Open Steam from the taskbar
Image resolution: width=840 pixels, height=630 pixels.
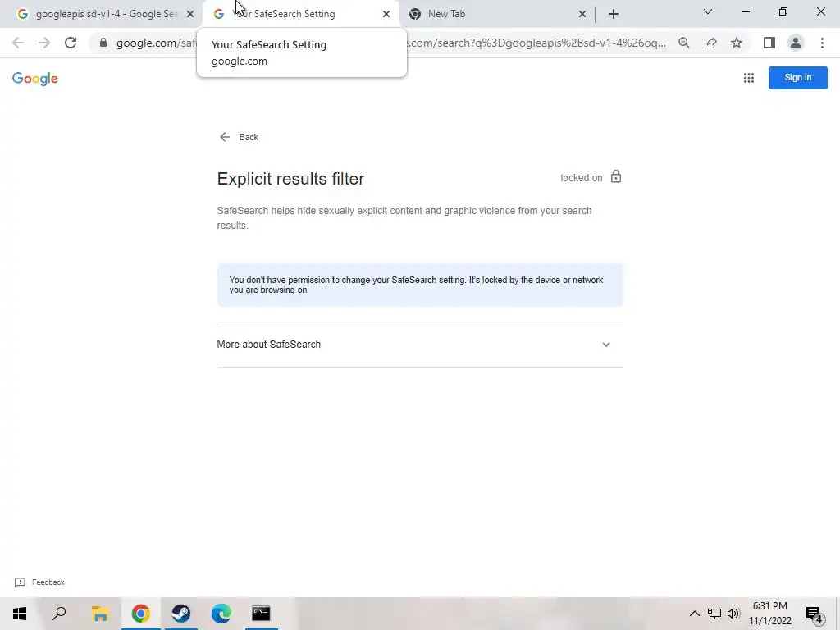click(181, 614)
